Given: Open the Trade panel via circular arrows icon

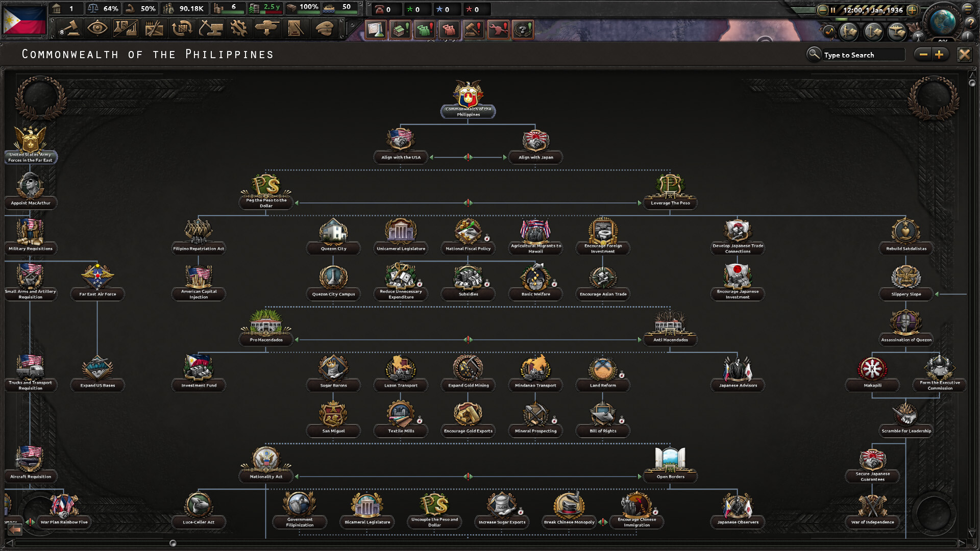Looking at the screenshot, I should click(183, 29).
